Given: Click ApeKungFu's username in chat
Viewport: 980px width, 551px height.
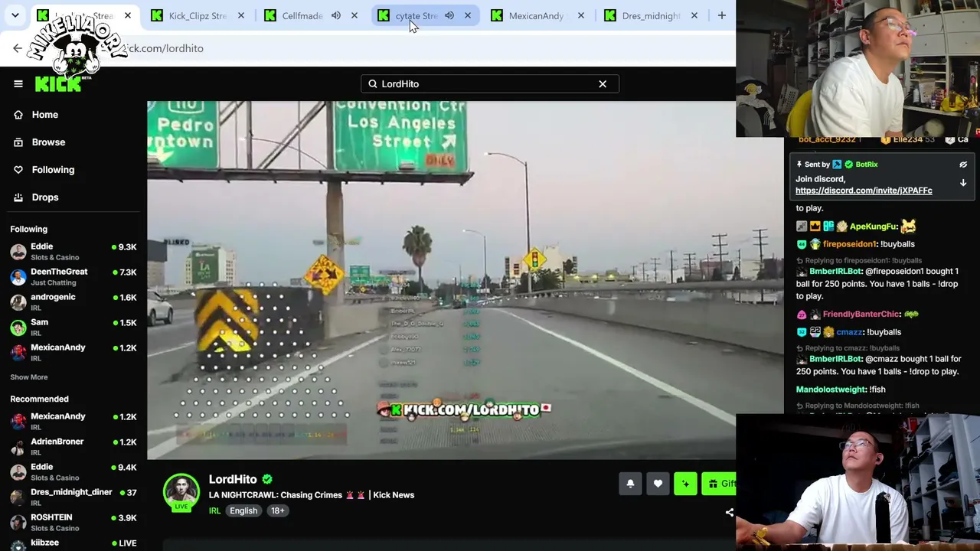Looking at the screenshot, I should pyautogui.click(x=873, y=227).
